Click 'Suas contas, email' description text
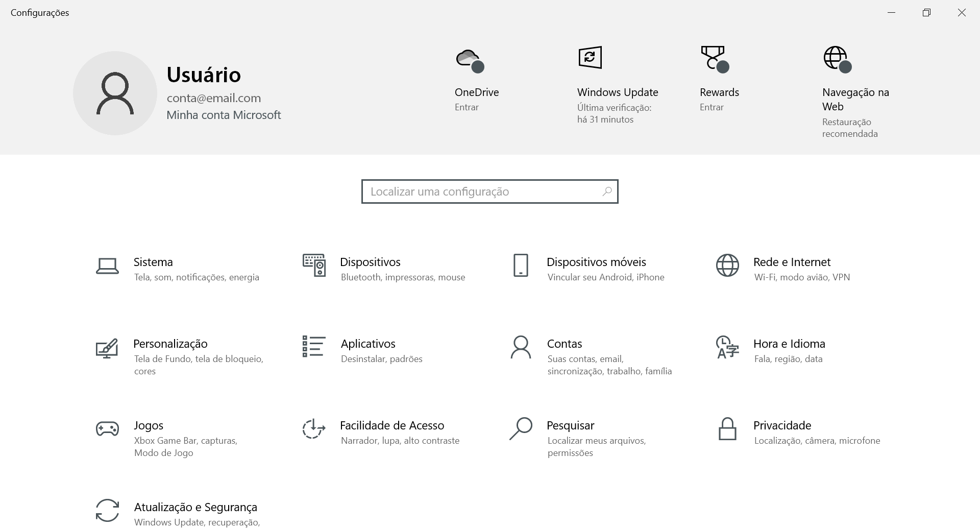The width and height of the screenshot is (980, 528). click(585, 359)
